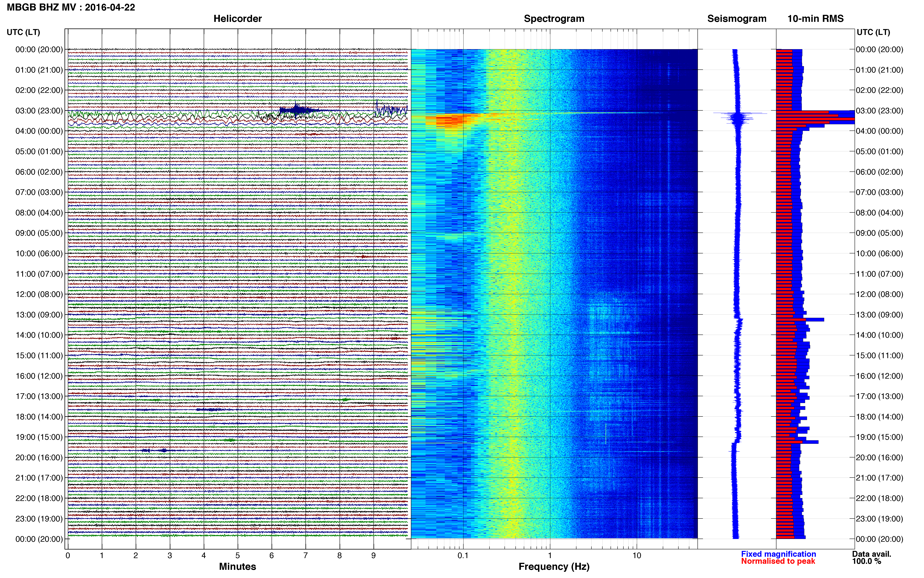Viewport: 924px width, 578px height.
Task: Click the "0.1" tick on the Frequency axis
Action: (463, 555)
